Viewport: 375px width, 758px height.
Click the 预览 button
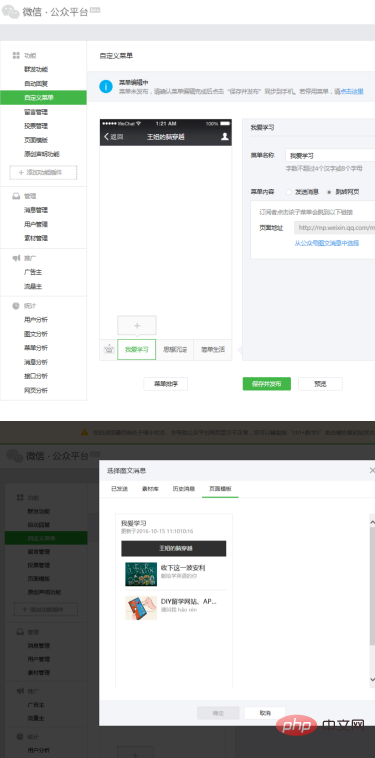tap(320, 384)
